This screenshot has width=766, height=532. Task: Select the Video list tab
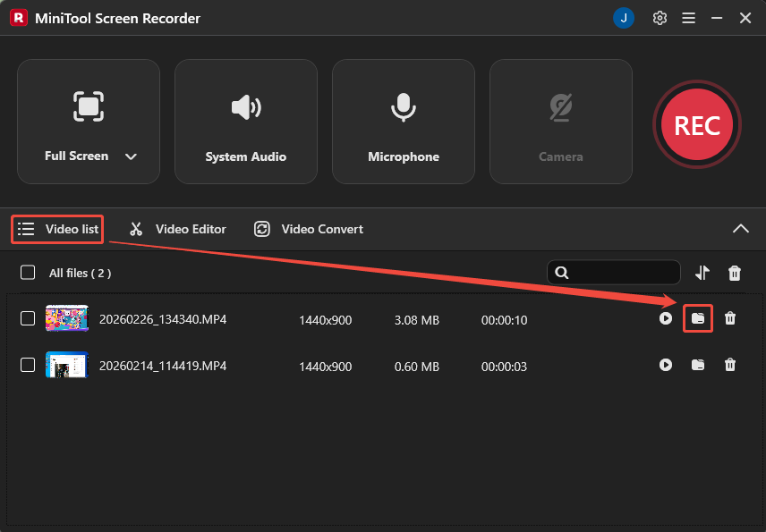click(56, 229)
